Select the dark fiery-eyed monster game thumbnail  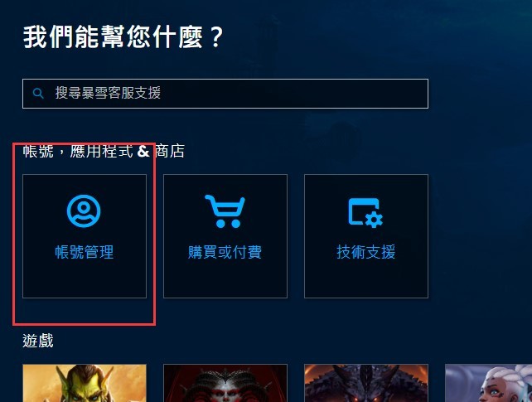coord(366,383)
